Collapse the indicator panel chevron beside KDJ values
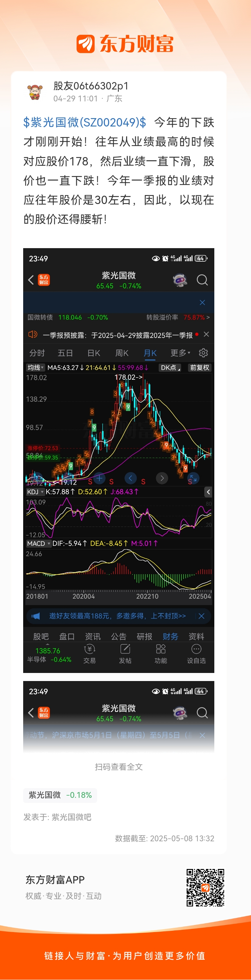This screenshot has height=980, width=251. click(208, 492)
